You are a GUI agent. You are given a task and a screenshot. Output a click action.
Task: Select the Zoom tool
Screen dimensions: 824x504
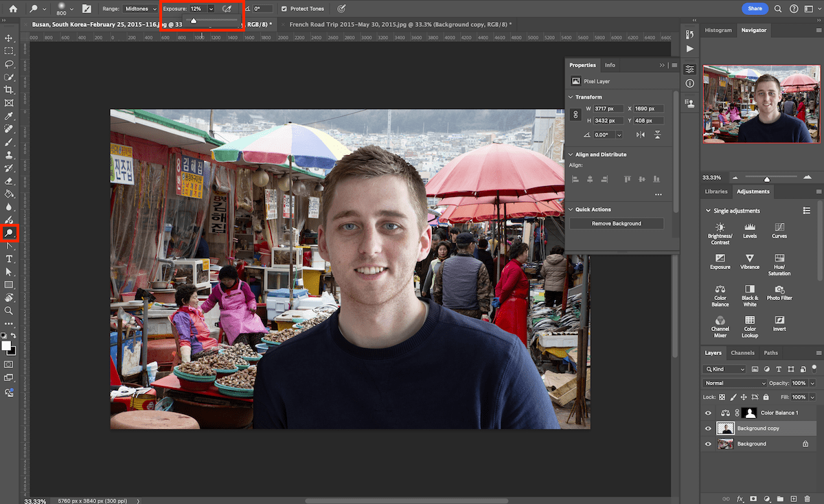click(9, 310)
